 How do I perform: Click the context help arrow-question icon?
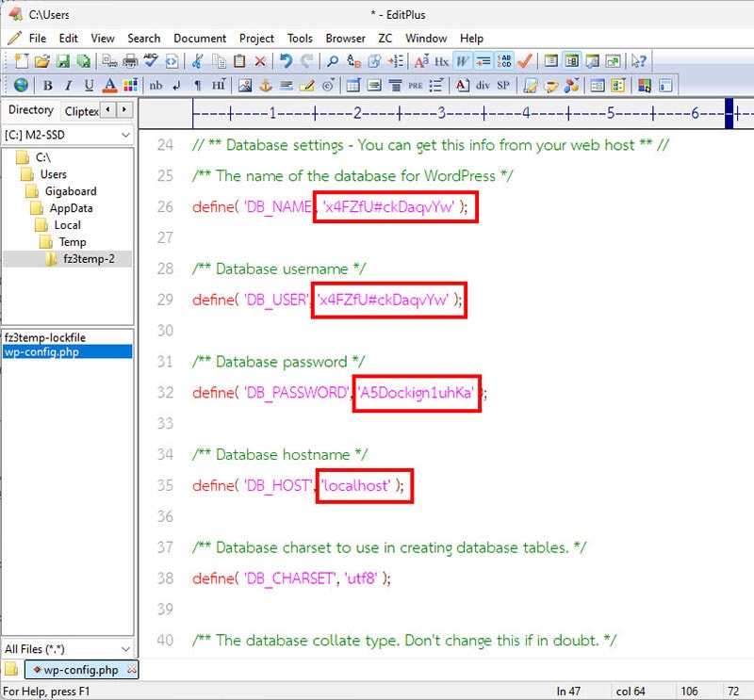(x=639, y=61)
